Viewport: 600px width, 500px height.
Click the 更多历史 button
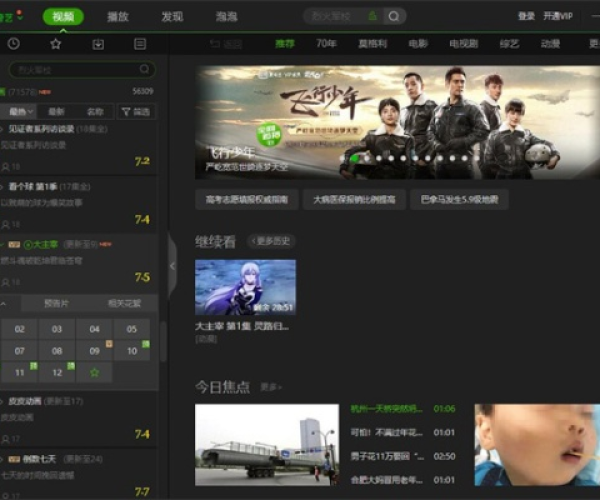[271, 241]
